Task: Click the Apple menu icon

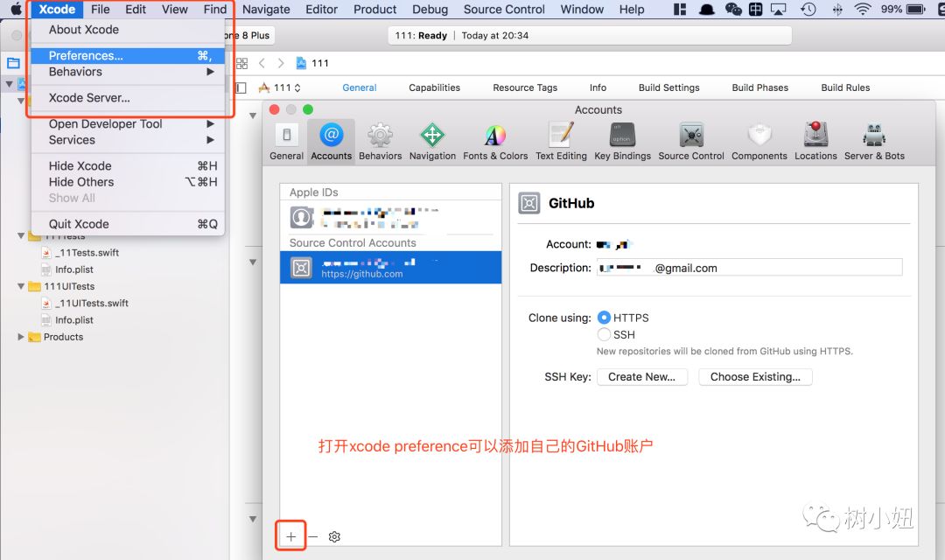Action: (15, 9)
